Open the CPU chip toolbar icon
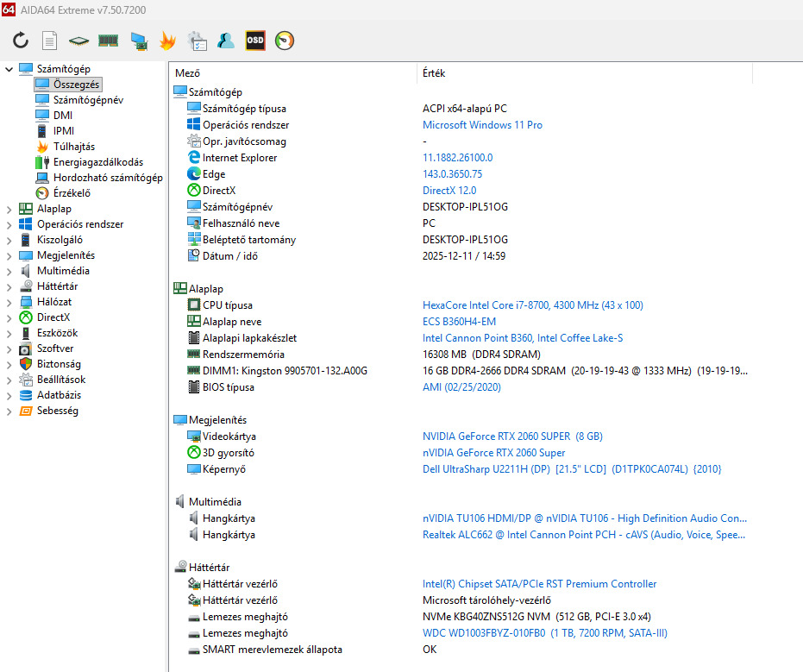 78,41
